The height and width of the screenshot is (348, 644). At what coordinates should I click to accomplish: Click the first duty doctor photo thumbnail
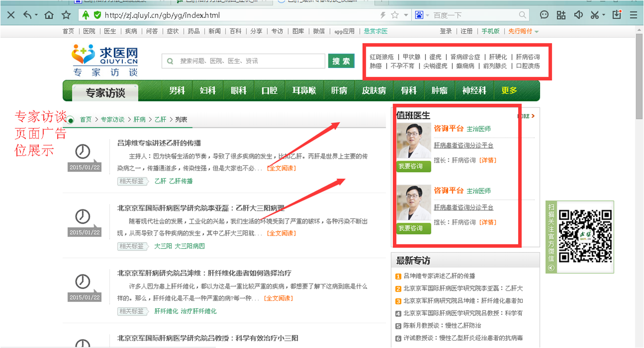tap(413, 141)
